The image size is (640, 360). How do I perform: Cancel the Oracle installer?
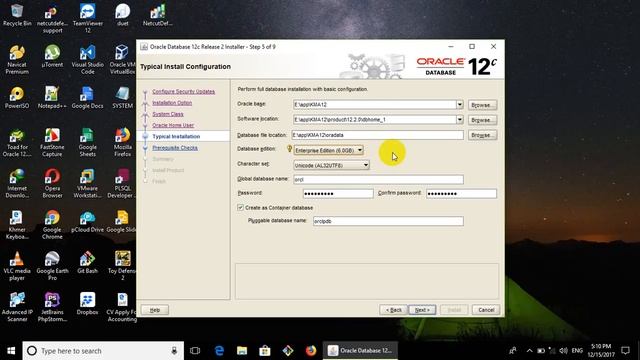pos(486,310)
